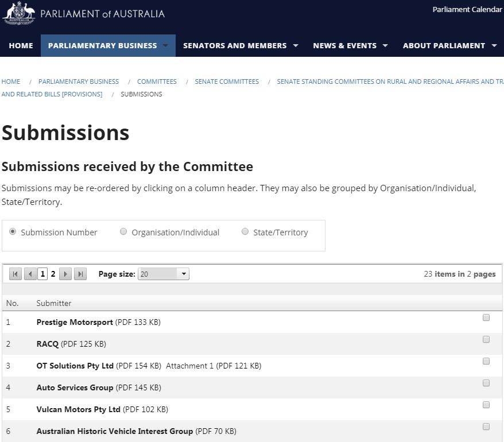Expand the News & Events menu arrow
The height and width of the screenshot is (442, 504).
tap(385, 46)
